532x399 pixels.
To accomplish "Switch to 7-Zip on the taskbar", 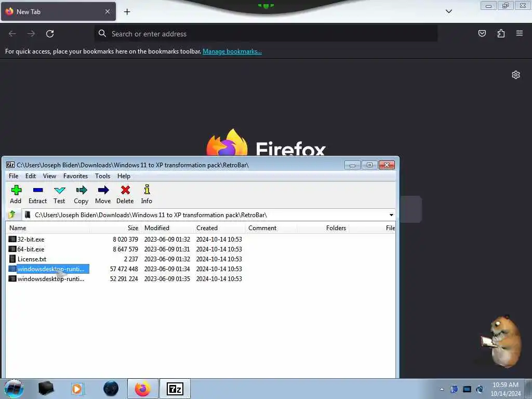I will 175,389.
